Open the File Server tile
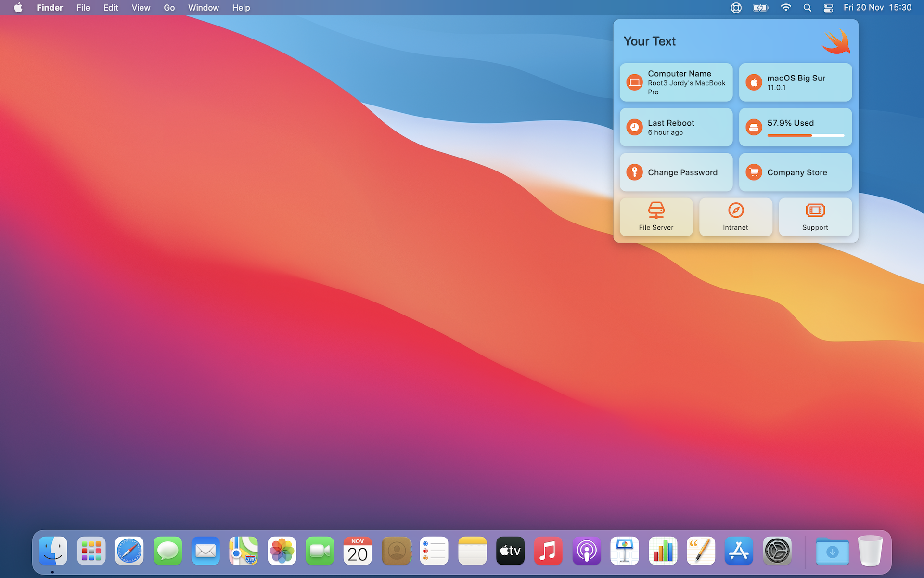Screen dimensions: 924x578 point(656,217)
